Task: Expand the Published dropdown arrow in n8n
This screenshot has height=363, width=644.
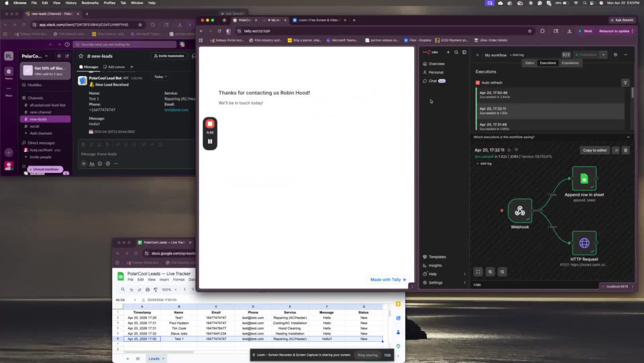Action: [x=603, y=55]
